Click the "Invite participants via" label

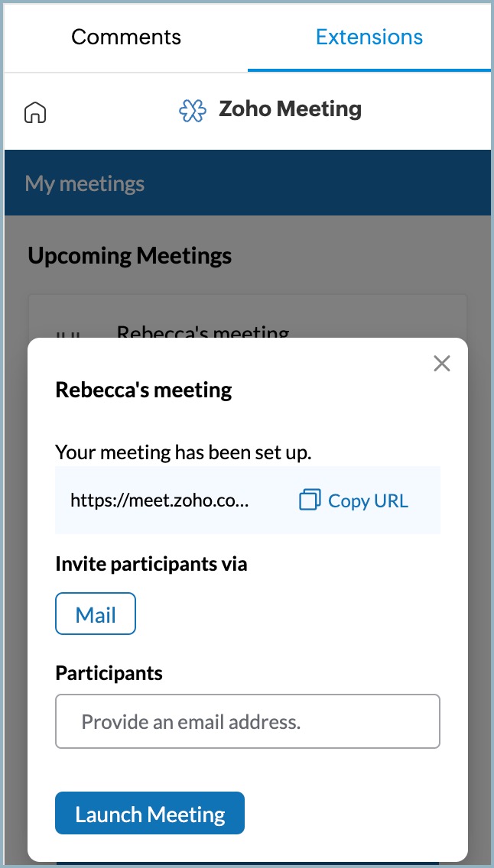(x=151, y=565)
